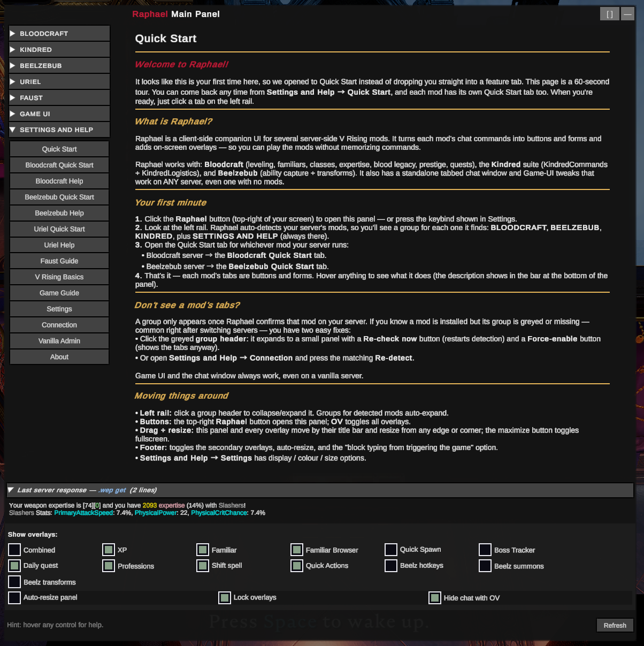This screenshot has height=646, width=644.
Task: Open the Quick Start tab
Action: [x=59, y=149]
